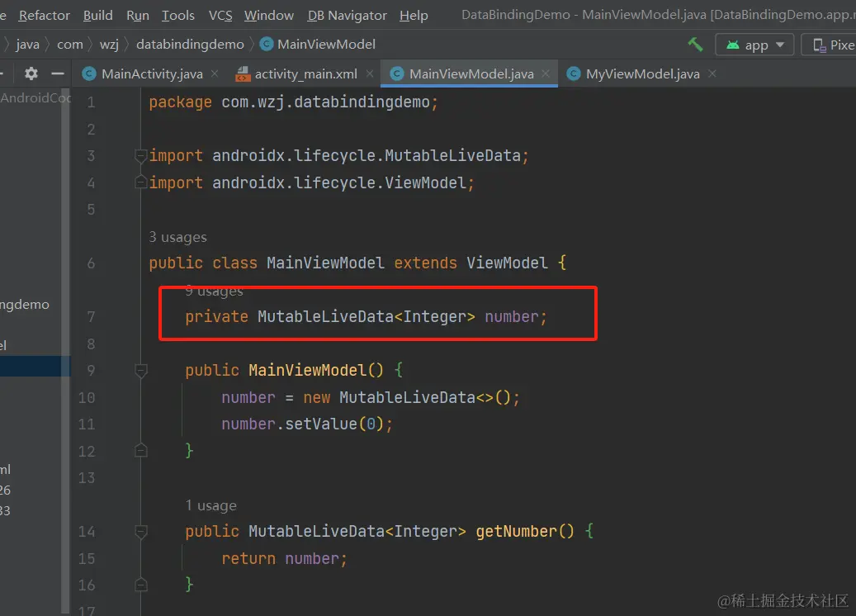Hide the project panel with minus icon
This screenshot has width=856, height=616.
(x=58, y=73)
